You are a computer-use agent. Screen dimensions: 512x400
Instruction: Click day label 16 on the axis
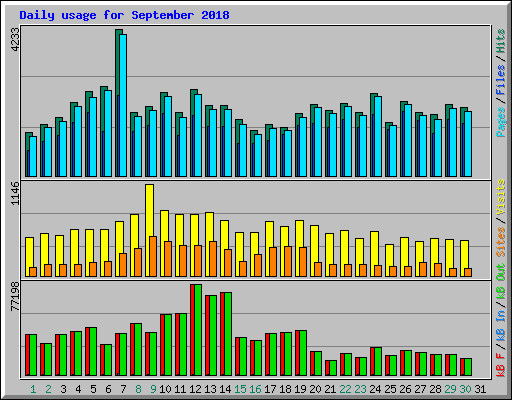255,389
